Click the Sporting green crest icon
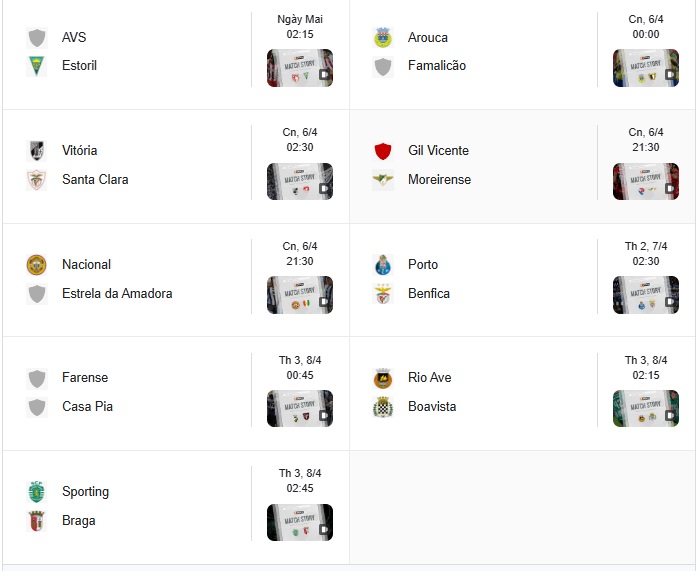The height and width of the screenshot is (571, 698). (37, 492)
